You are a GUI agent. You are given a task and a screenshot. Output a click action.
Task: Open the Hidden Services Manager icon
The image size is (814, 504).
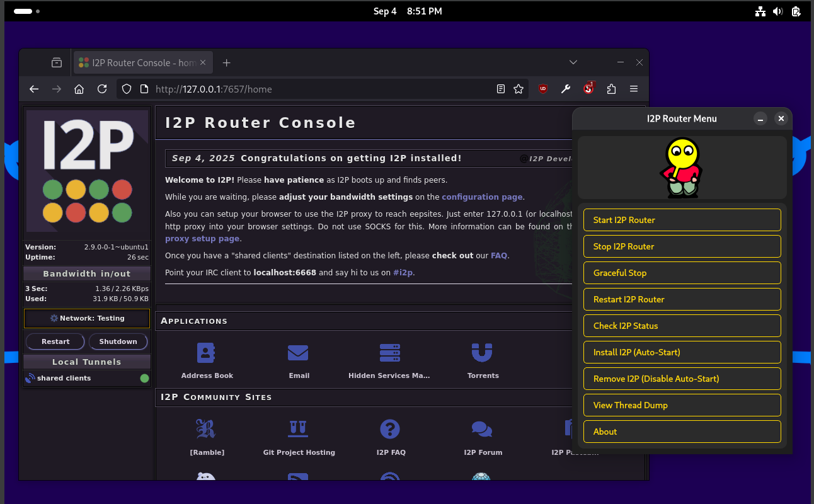coord(390,353)
